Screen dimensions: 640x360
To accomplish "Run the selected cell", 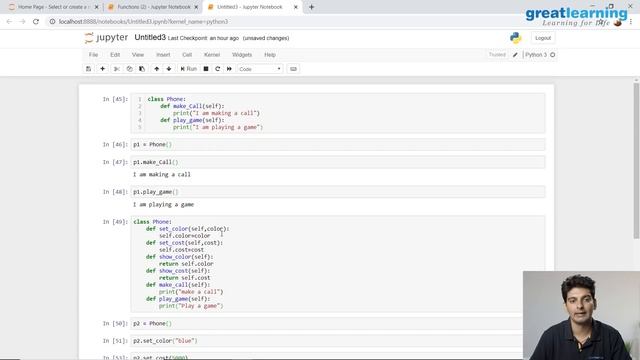I will [x=189, y=69].
